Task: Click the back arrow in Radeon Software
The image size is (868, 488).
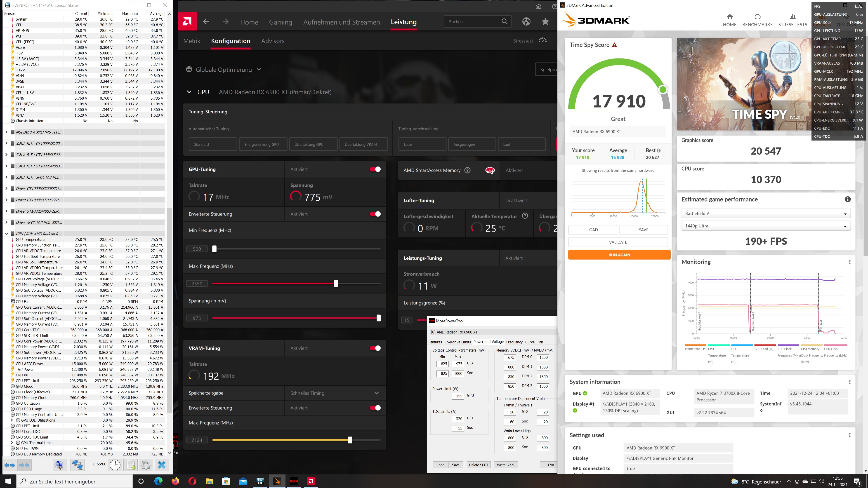Action: coord(206,21)
